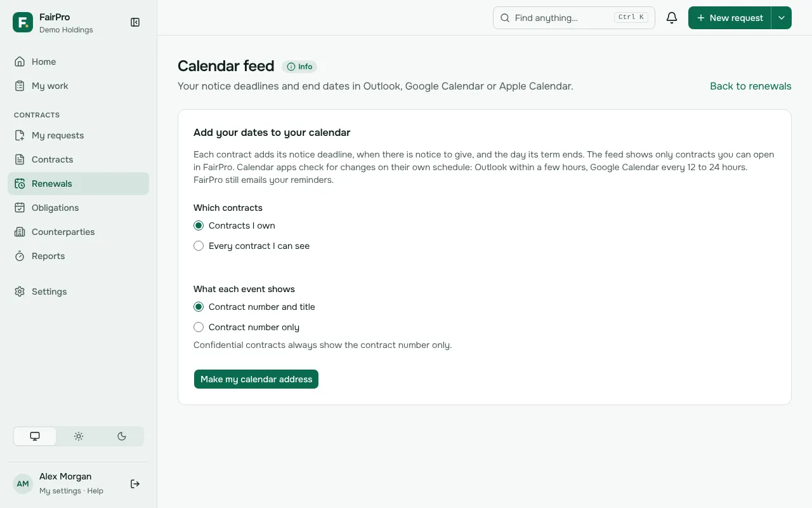Choose Every contract I can see
This screenshot has width=812, height=508.
point(199,246)
